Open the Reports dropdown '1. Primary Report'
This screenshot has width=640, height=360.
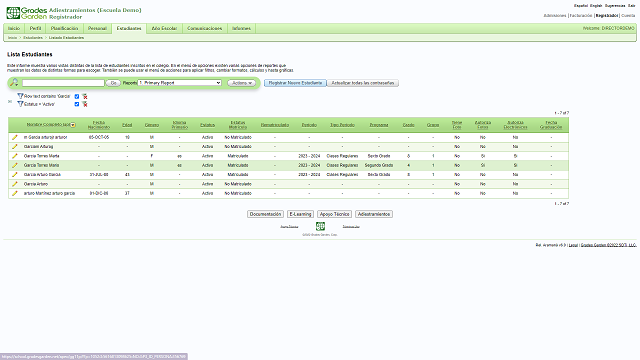tap(180, 83)
